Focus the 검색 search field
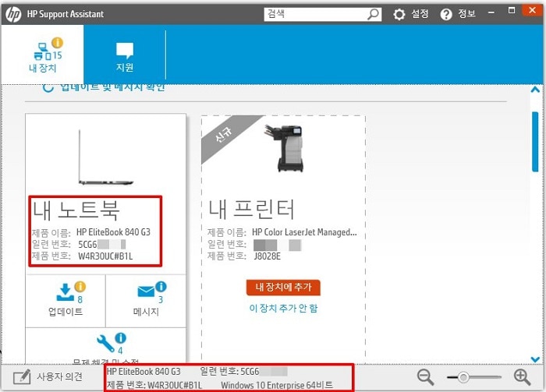 pyautogui.click(x=322, y=14)
